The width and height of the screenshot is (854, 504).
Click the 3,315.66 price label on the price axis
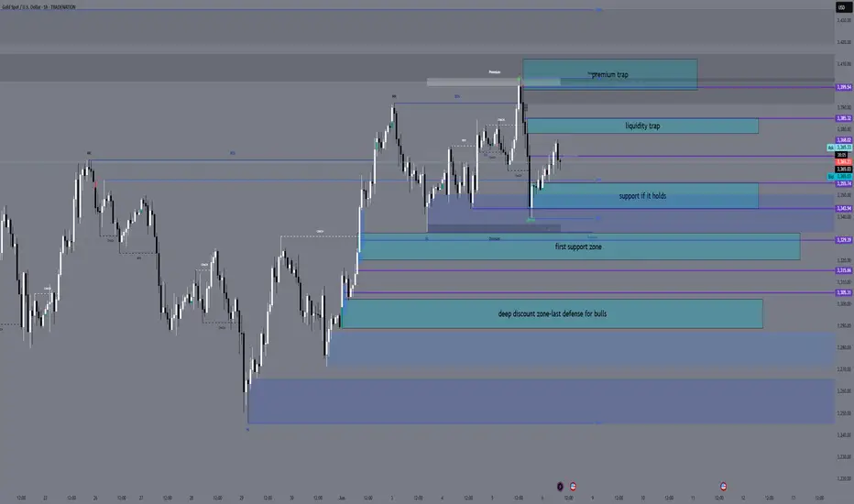pos(844,270)
